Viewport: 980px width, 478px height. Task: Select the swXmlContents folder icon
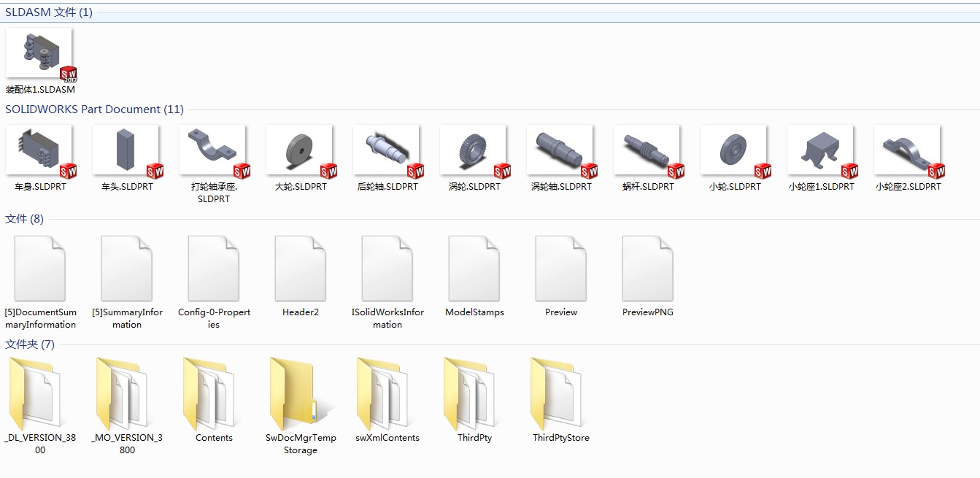click(x=382, y=393)
